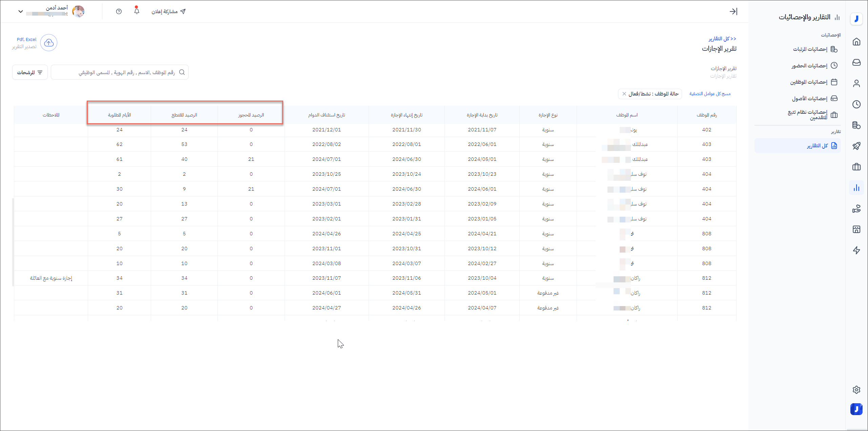Click the export report cloud upload icon
This screenshot has width=868, height=431.
tap(49, 43)
